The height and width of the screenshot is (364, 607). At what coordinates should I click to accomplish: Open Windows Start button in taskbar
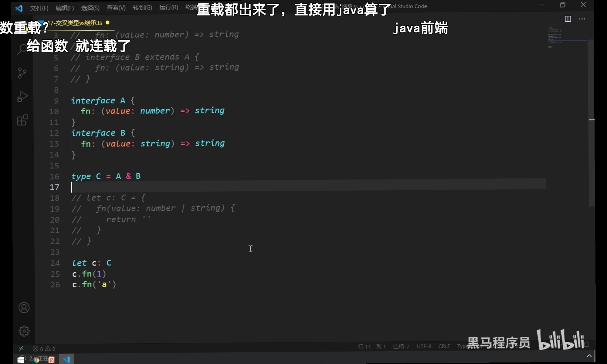pyautogui.click(x=21, y=360)
